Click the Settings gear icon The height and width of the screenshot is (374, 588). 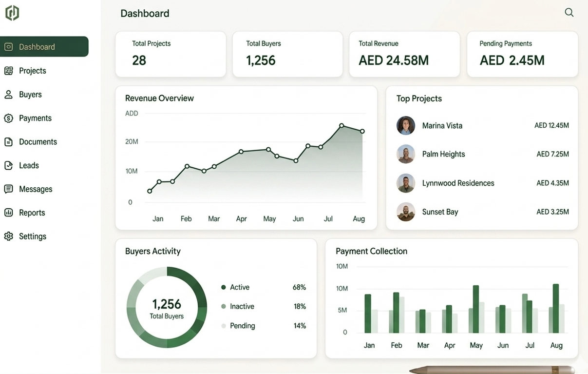(x=8, y=236)
